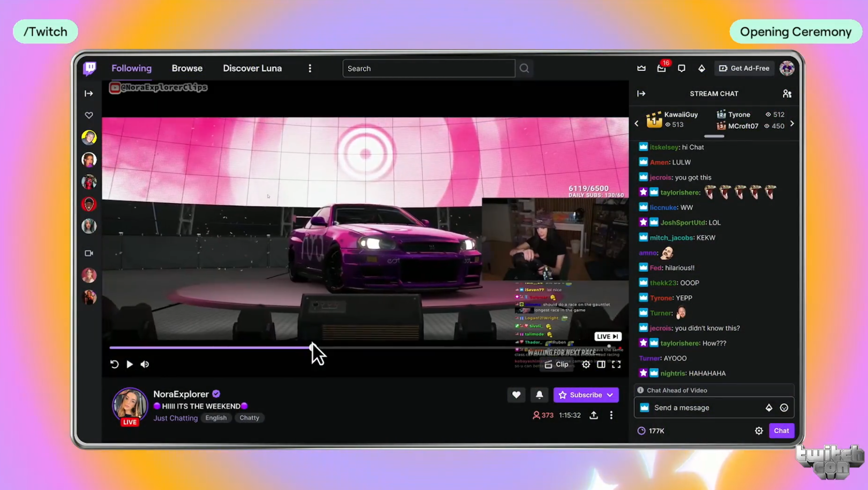
Task: Switch to the Browse tab
Action: pos(187,68)
